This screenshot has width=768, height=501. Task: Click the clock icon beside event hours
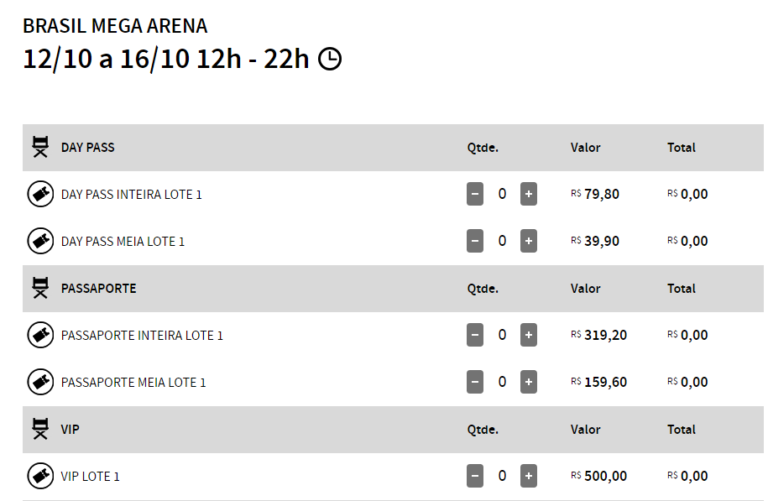[330, 59]
